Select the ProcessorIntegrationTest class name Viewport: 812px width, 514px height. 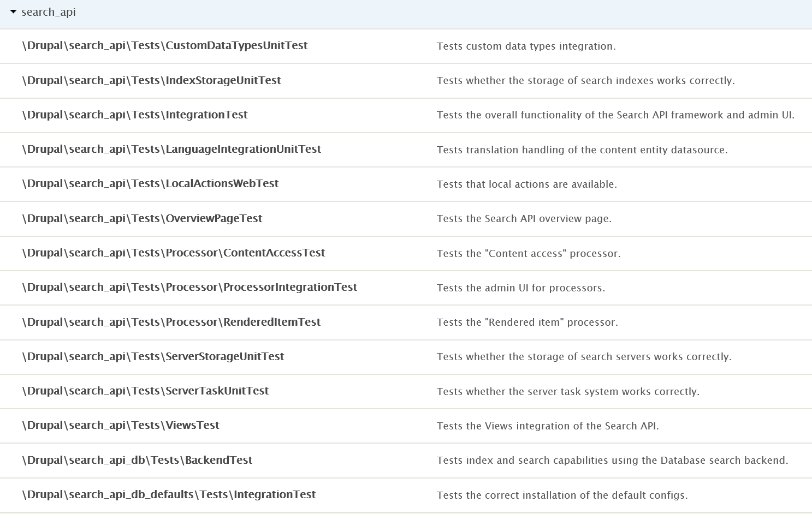(189, 287)
